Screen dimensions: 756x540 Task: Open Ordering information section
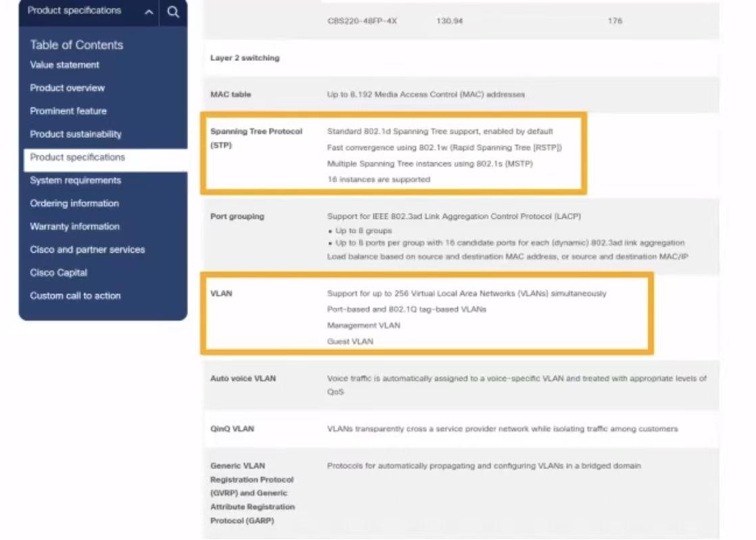[74, 203]
